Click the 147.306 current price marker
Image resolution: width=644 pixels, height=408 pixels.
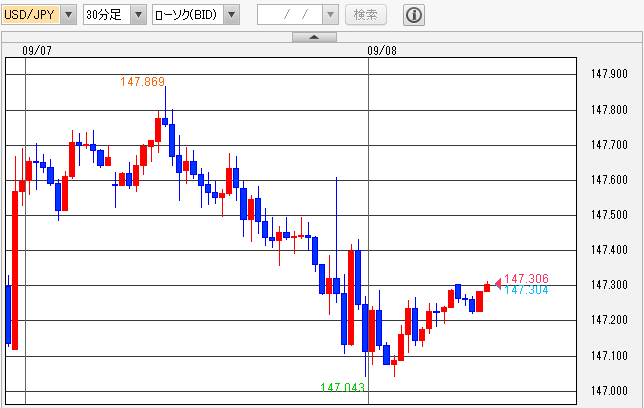[x=526, y=279]
